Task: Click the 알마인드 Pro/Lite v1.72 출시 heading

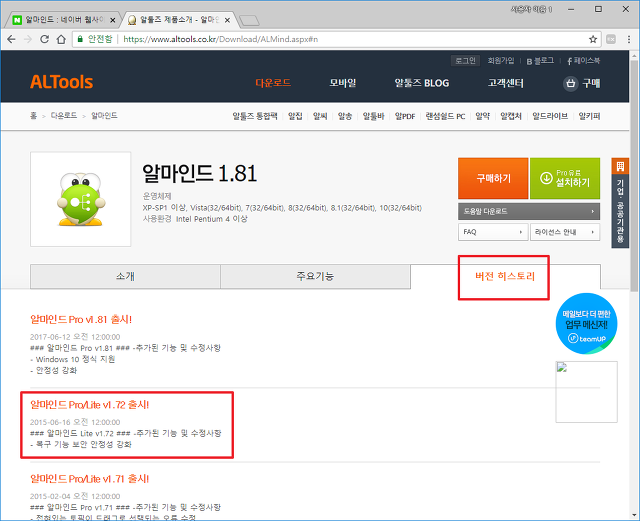Action: point(89,405)
